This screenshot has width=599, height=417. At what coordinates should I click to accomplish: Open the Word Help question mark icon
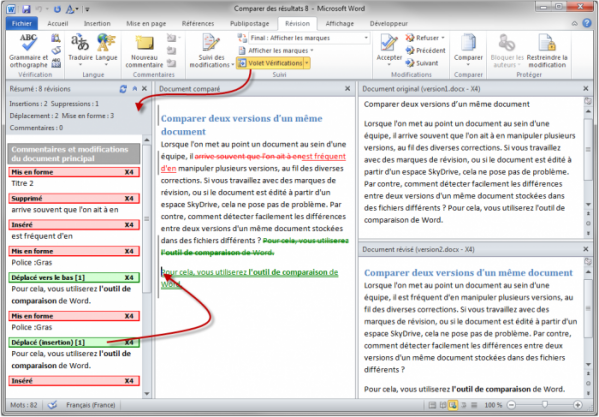587,23
